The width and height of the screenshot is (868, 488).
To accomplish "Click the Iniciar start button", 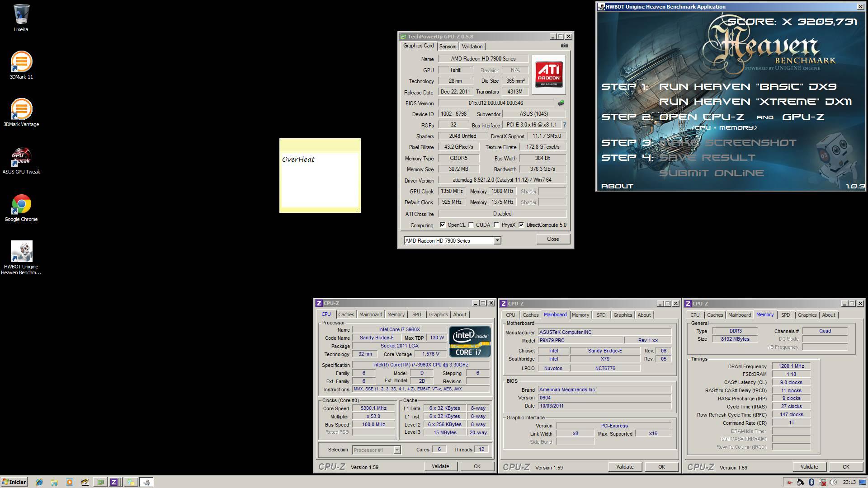I will [x=14, y=482].
